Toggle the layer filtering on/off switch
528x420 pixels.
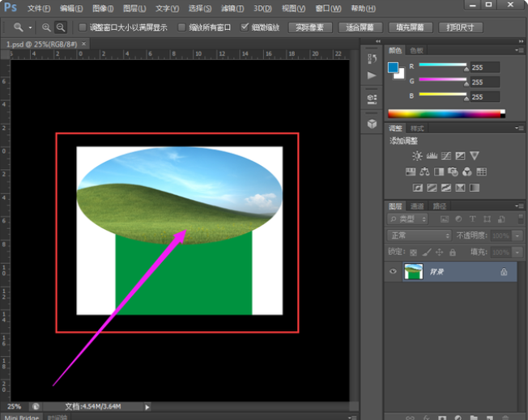[x=520, y=218]
